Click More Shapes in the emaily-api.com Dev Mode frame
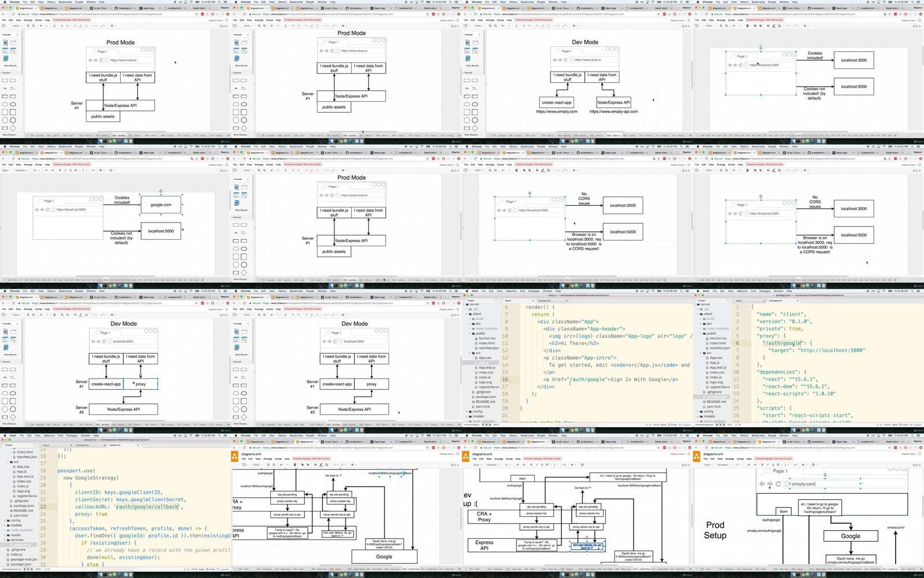 (x=472, y=134)
